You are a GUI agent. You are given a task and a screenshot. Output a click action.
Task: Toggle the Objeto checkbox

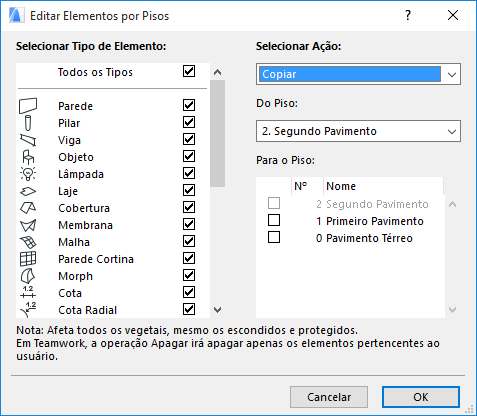189,156
